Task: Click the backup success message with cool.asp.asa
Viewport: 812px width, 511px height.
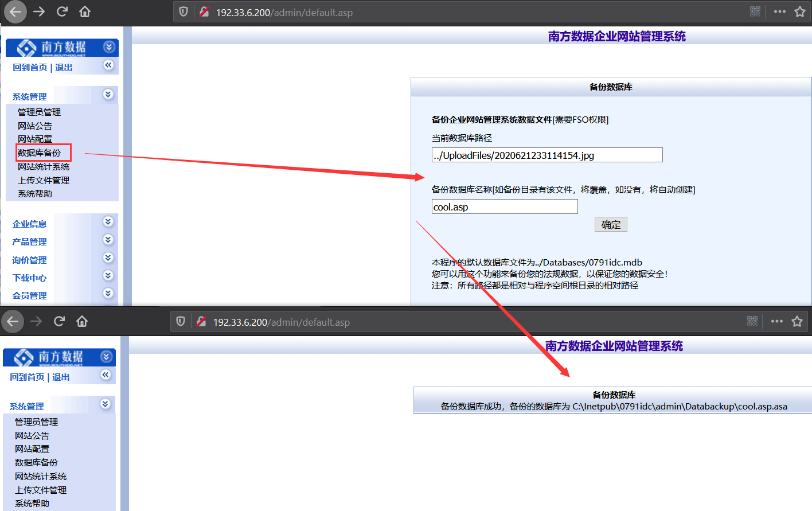Action: (x=614, y=407)
